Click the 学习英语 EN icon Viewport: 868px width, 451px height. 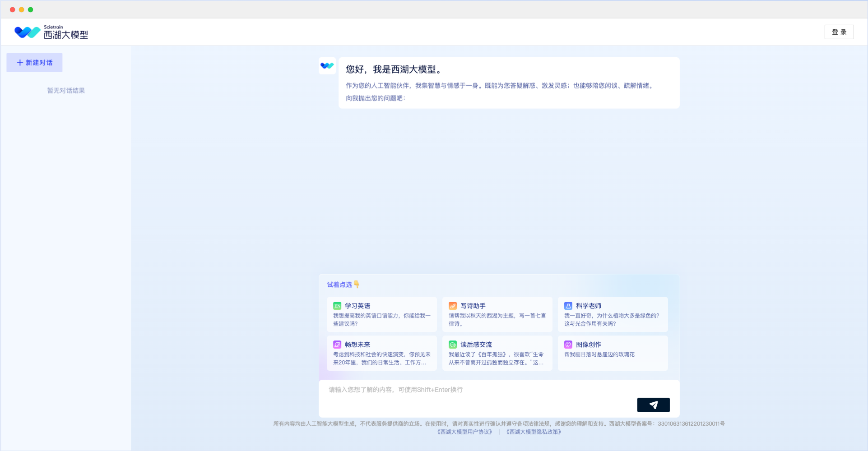coord(337,306)
